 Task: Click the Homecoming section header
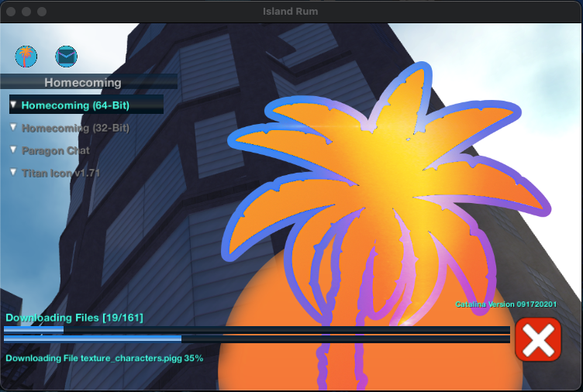coord(88,82)
